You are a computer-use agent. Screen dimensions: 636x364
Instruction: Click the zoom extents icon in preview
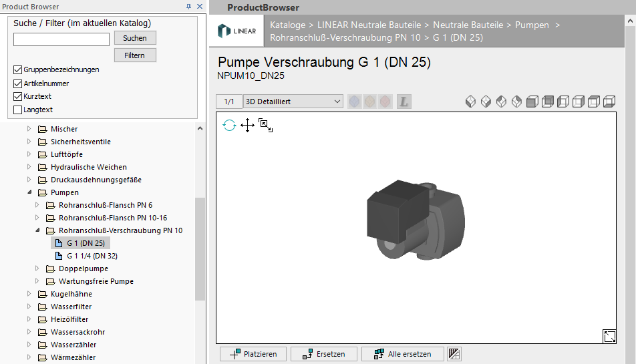pos(265,126)
